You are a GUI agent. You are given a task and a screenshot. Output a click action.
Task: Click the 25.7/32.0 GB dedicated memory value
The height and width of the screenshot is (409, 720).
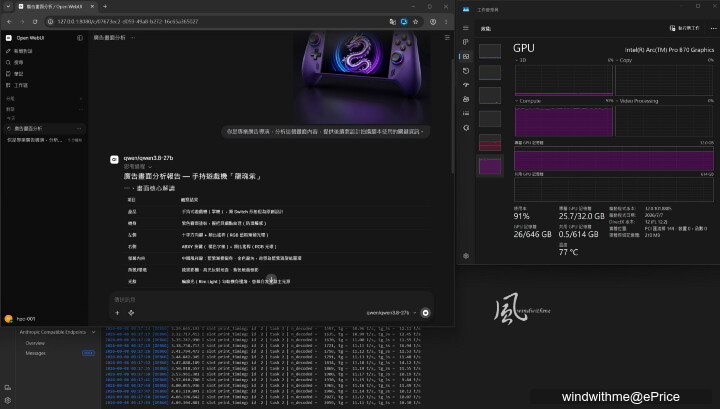pyautogui.click(x=581, y=216)
